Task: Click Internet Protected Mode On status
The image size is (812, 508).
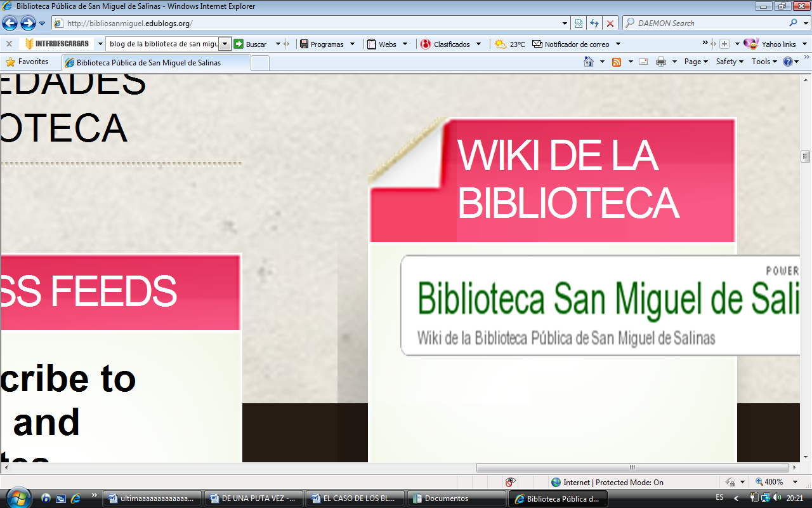Action: tap(607, 482)
